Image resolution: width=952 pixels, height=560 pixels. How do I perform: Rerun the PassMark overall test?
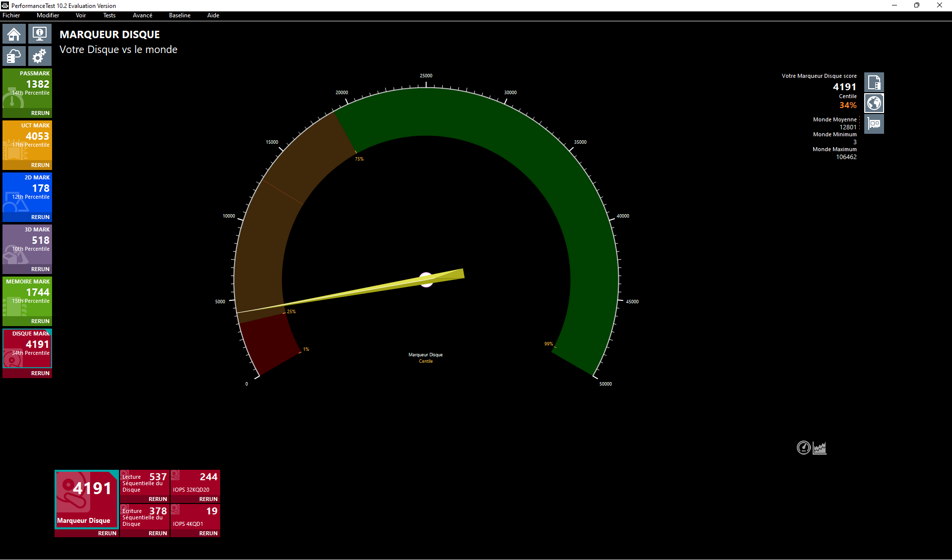(x=40, y=113)
